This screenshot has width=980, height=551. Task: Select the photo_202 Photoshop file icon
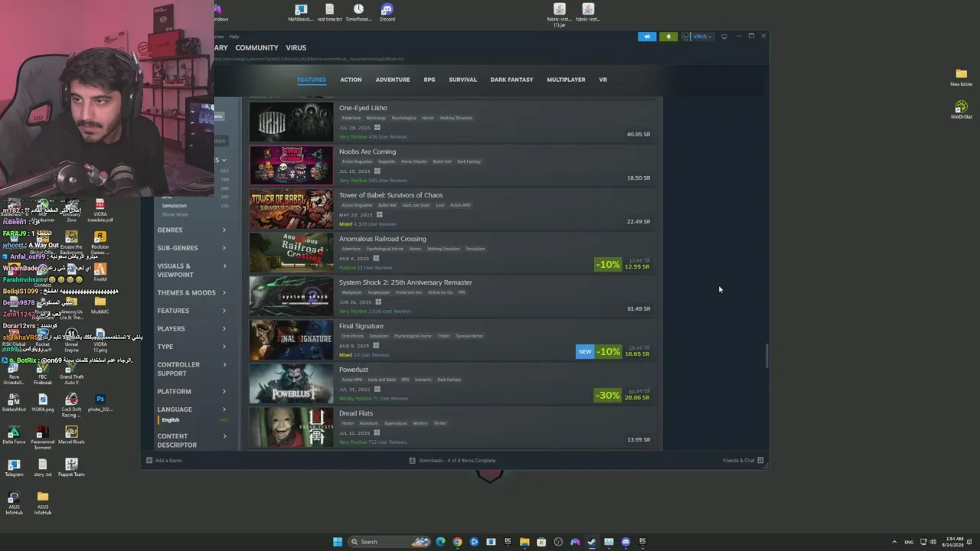[100, 403]
